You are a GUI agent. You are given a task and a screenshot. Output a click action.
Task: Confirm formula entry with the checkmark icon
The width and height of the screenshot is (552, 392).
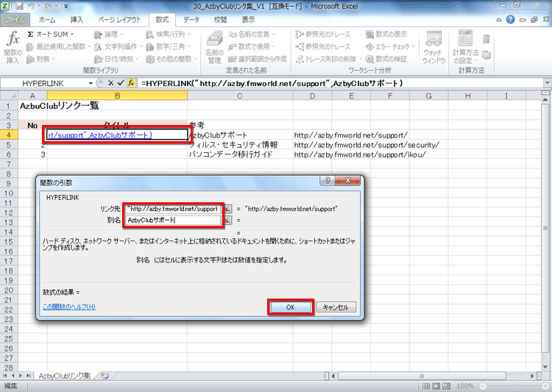[x=121, y=83]
